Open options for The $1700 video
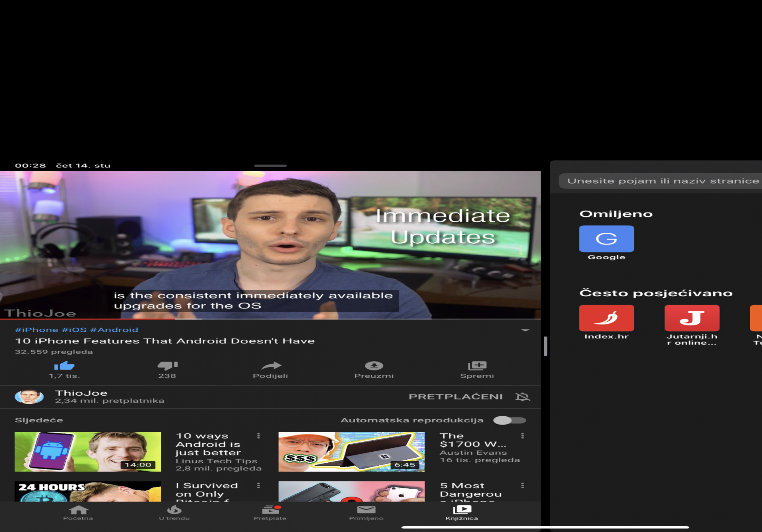Screen dimensions: 762x532 (522, 436)
